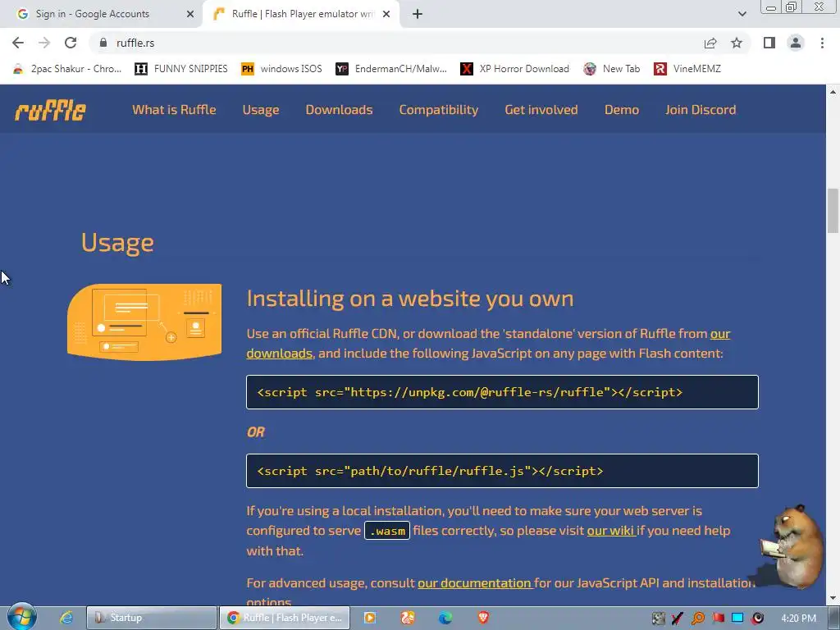This screenshot has width=840, height=630.
Task: Share this page via the share icon
Action: (x=710, y=43)
